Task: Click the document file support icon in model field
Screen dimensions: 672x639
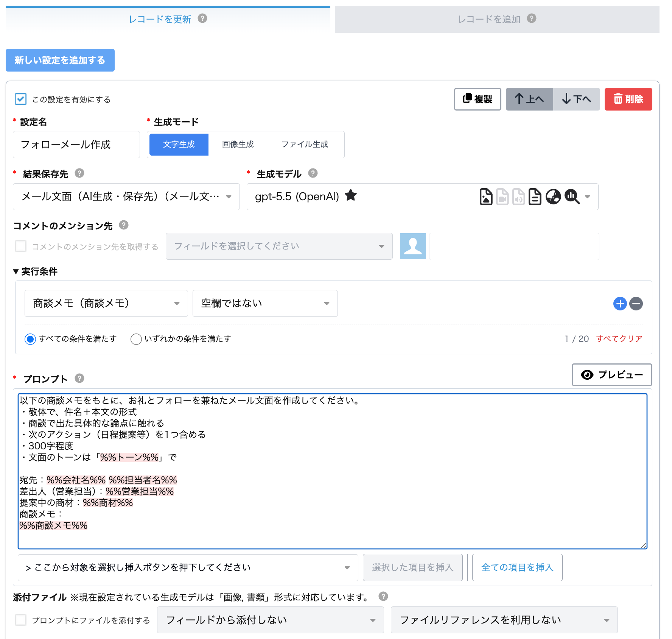Action: (x=535, y=196)
